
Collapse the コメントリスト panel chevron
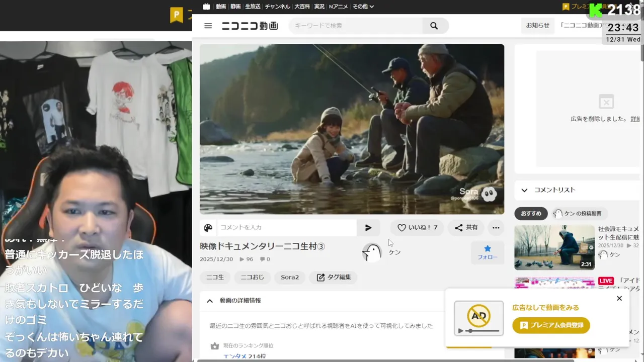point(524,190)
